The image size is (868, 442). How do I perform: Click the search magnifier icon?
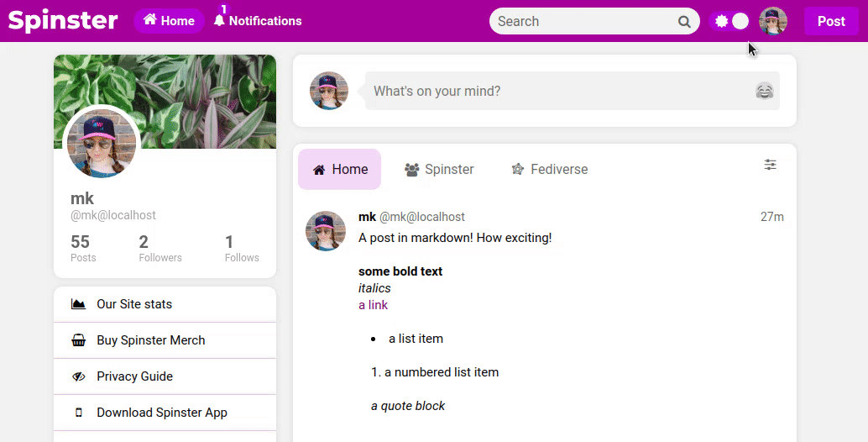(x=684, y=22)
